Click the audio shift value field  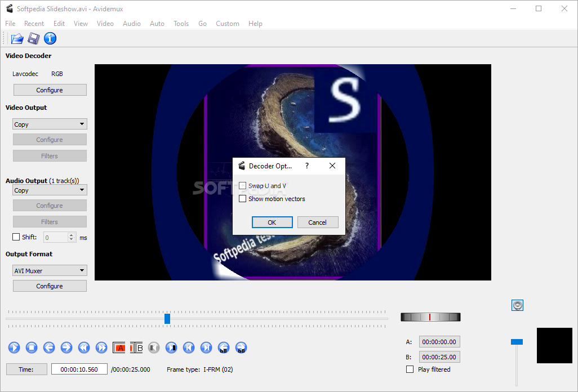tap(56, 237)
